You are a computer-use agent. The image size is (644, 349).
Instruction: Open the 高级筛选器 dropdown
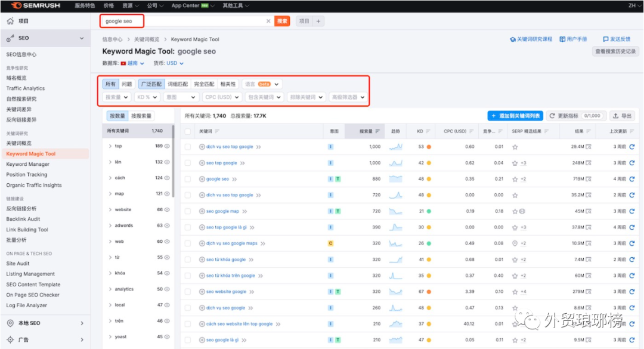(x=348, y=97)
